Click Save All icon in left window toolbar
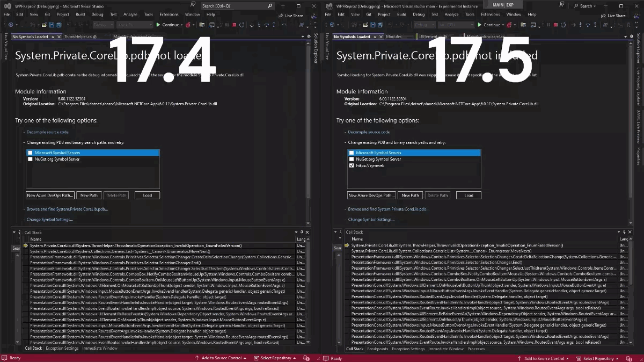The image size is (644, 362). (x=59, y=25)
